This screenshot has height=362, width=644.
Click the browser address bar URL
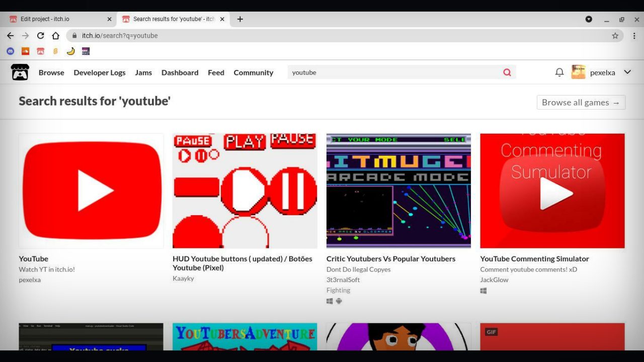coord(120,36)
